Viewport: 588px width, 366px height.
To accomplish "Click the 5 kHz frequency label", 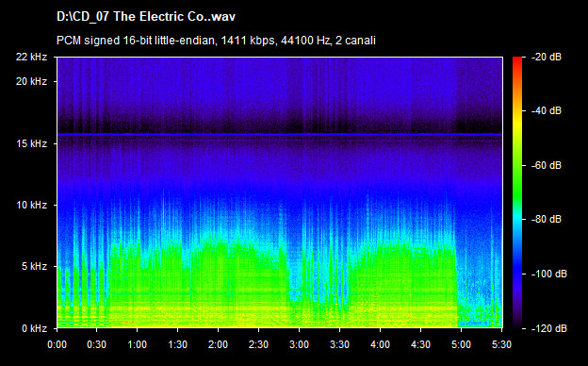I will point(34,267).
